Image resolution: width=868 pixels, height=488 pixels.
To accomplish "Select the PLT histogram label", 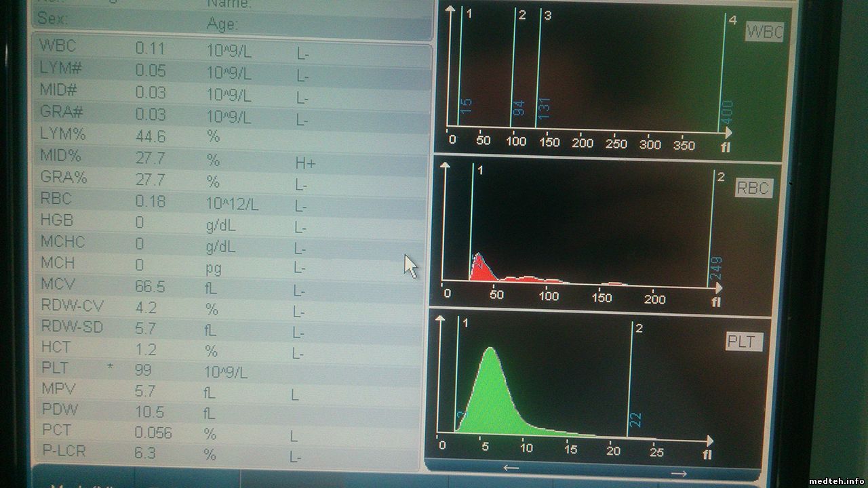I will pos(744,342).
